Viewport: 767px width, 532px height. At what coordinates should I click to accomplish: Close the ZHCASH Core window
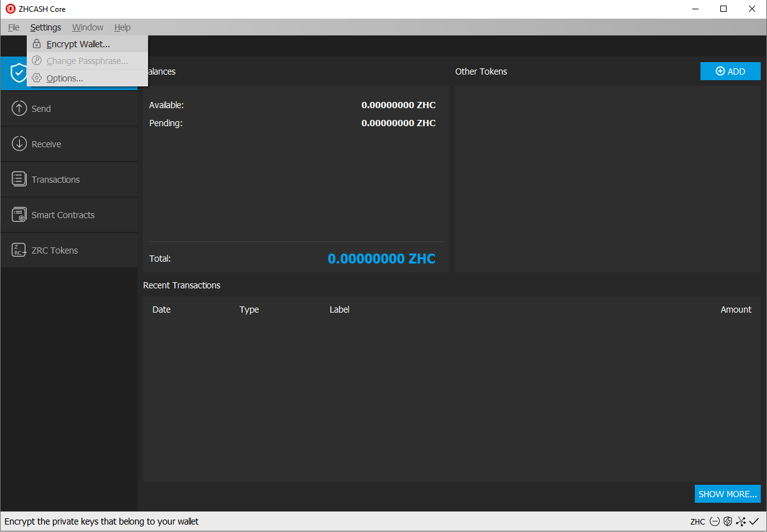pyautogui.click(x=752, y=9)
